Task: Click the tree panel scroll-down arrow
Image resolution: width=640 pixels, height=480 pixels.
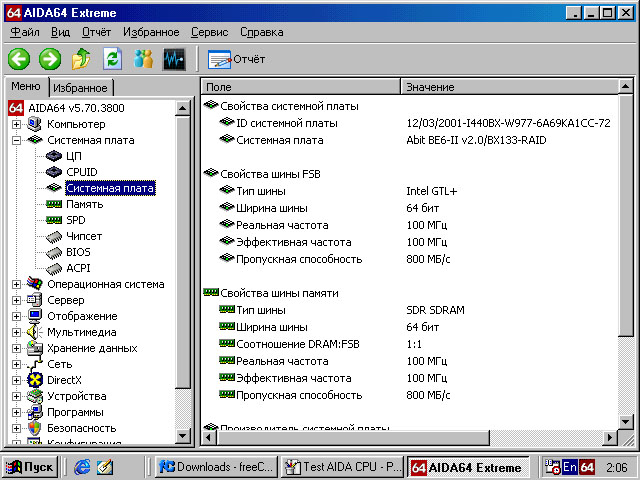Action: (x=182, y=436)
